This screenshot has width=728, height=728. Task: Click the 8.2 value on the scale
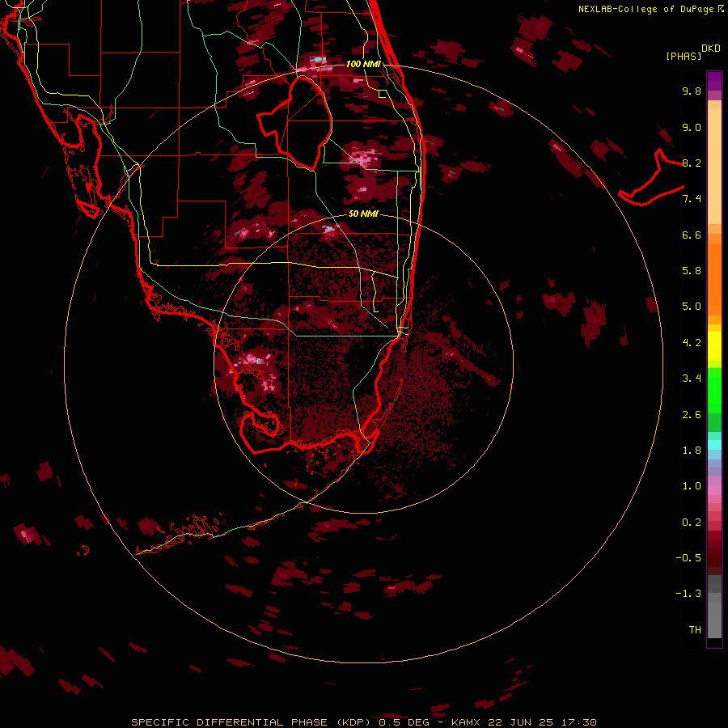click(692, 163)
